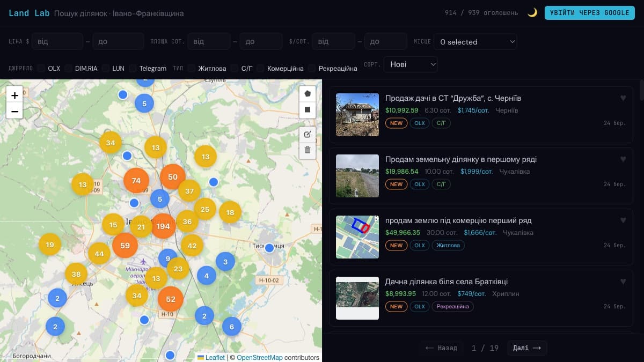
Task: Toggle the theme with the moon icon
Action: [x=532, y=12]
